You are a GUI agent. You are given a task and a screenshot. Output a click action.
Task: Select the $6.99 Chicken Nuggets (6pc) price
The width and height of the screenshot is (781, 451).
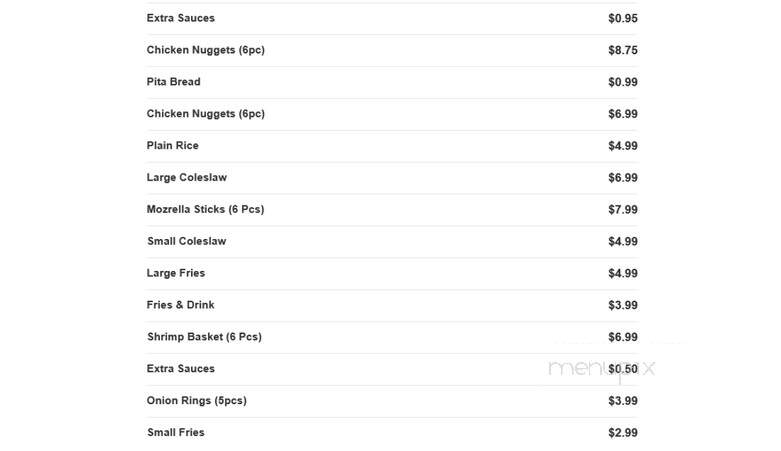[623, 114]
